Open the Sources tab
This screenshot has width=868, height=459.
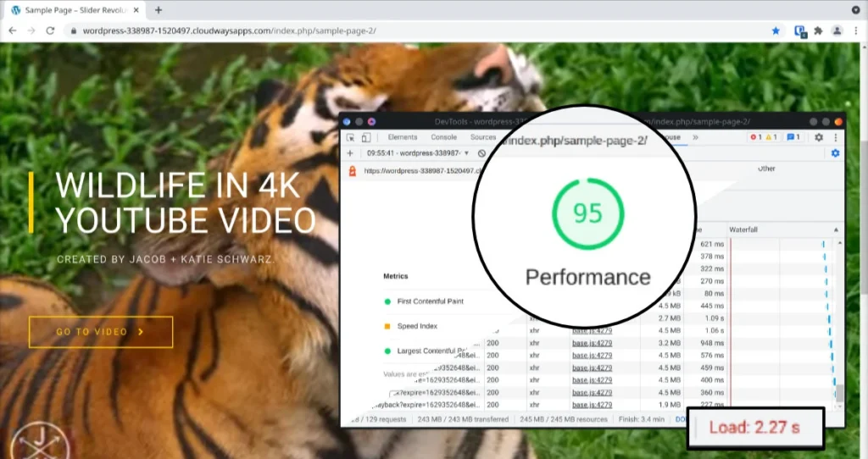[x=483, y=137]
